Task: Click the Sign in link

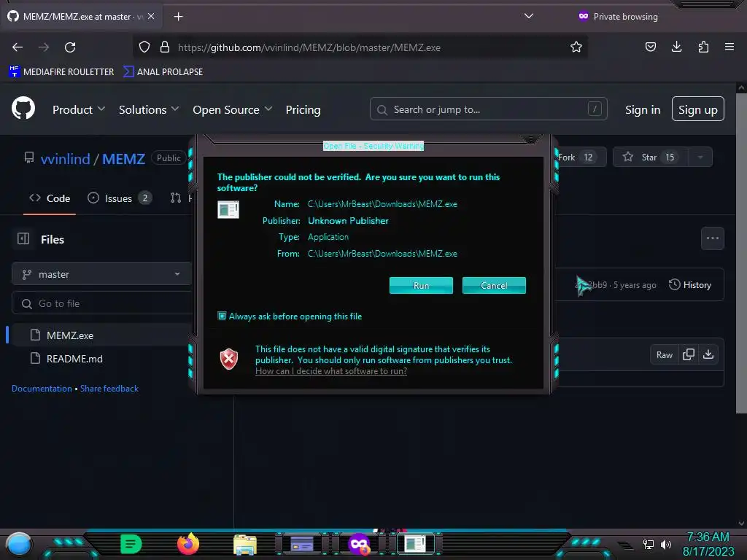Action: 643,109
